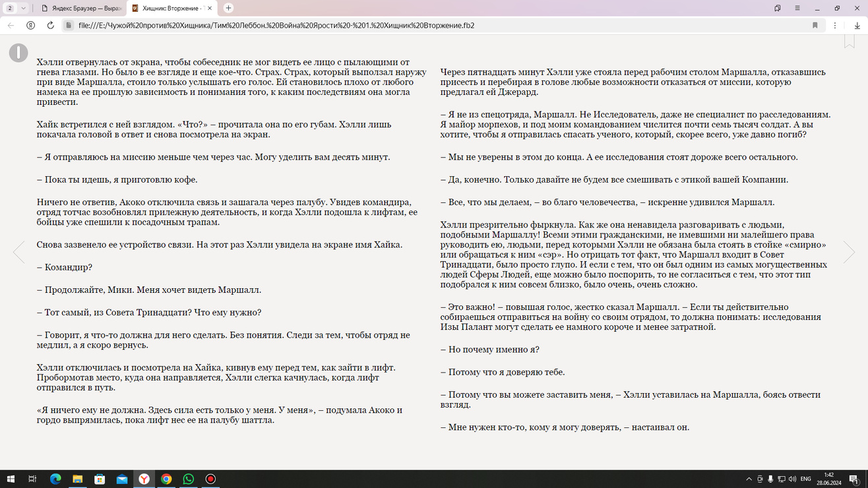
Task: Click the ENG language indicator
Action: coord(805,479)
